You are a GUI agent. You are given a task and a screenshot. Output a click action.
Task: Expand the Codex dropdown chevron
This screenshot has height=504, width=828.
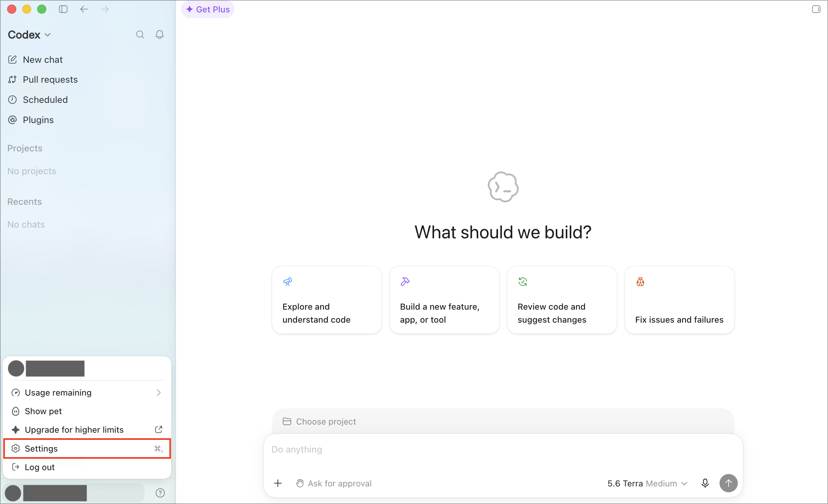coord(48,35)
